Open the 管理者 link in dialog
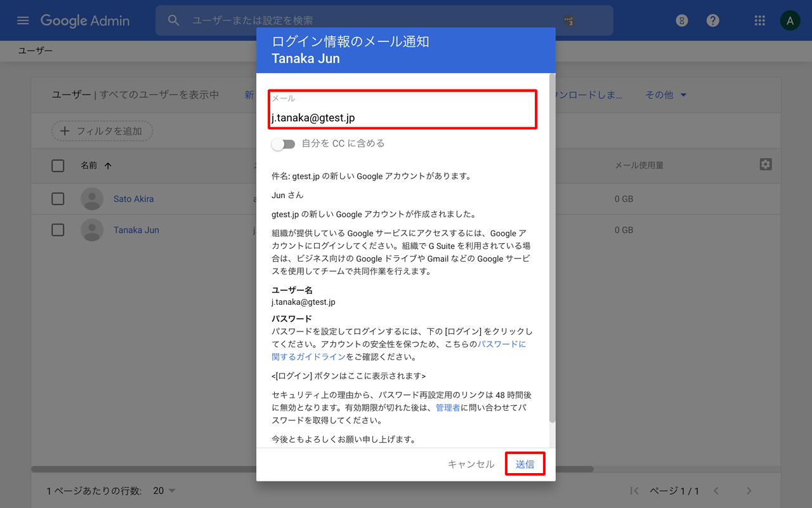Screen dimensions: 812x508 [x=448, y=408]
